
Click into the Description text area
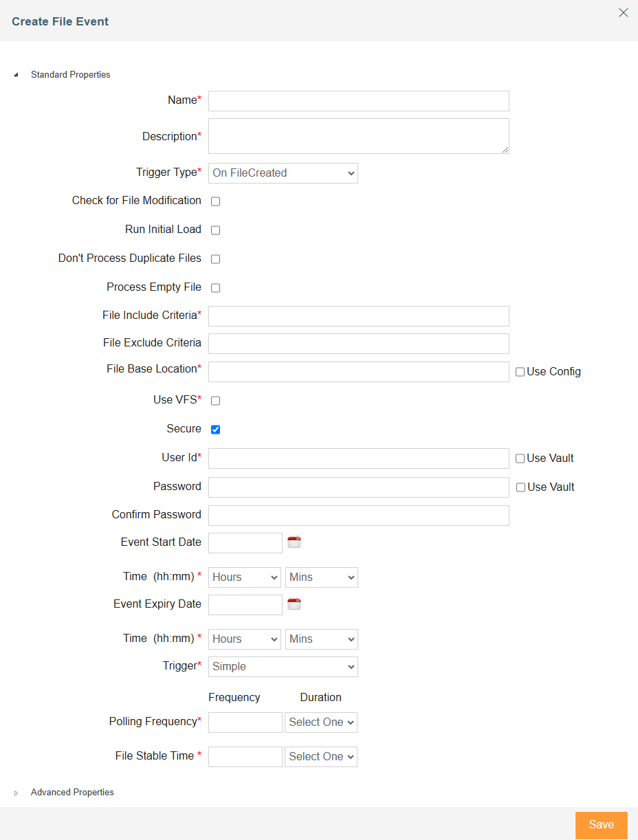pyautogui.click(x=359, y=136)
